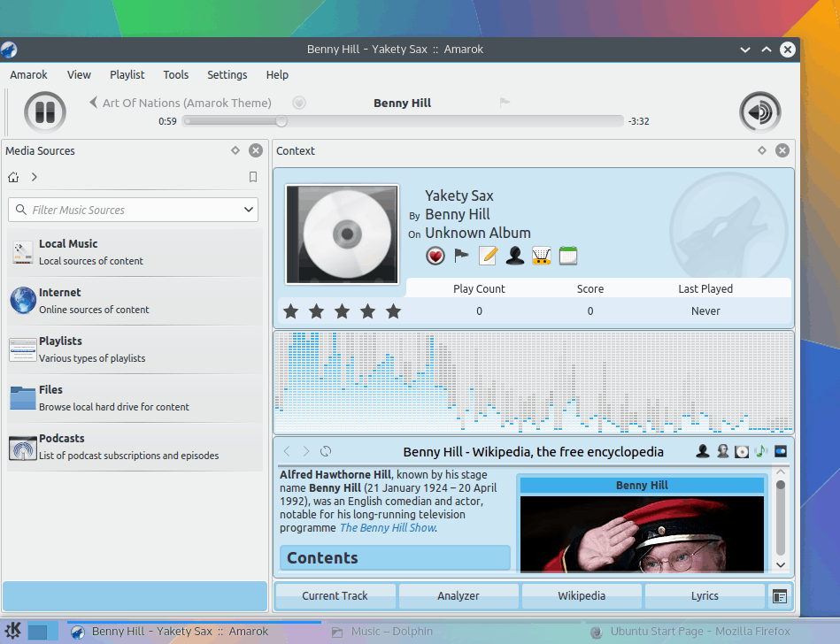
Task: Show artist with the silhouette icon below album
Action: 515,256
